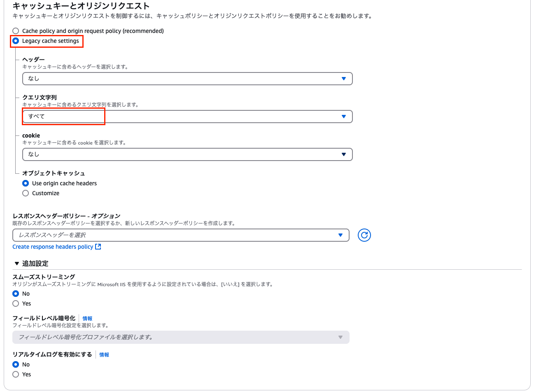Click the dropdown arrow on the ヘッダー select
This screenshot has width=534, height=392.
click(344, 79)
